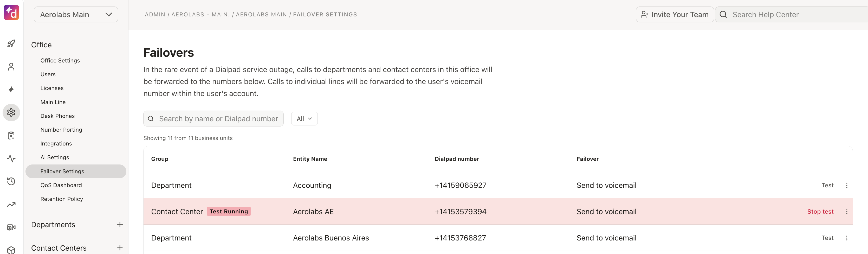Go to Office Settings
The height and width of the screenshot is (254, 868).
(x=60, y=60)
